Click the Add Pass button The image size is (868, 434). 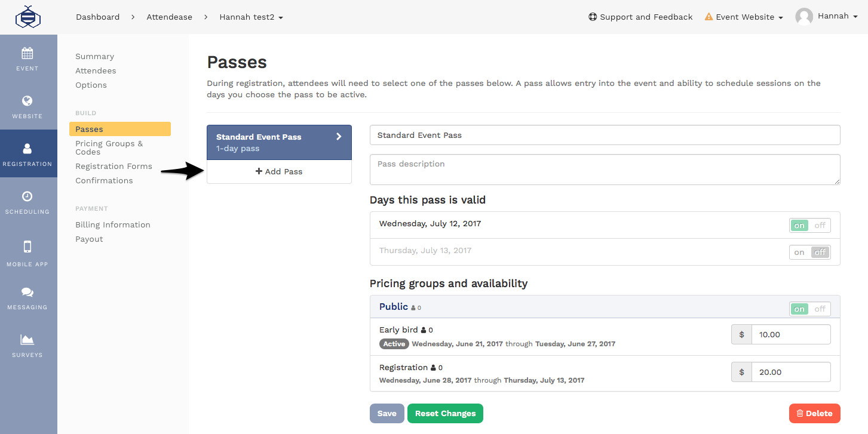(279, 171)
